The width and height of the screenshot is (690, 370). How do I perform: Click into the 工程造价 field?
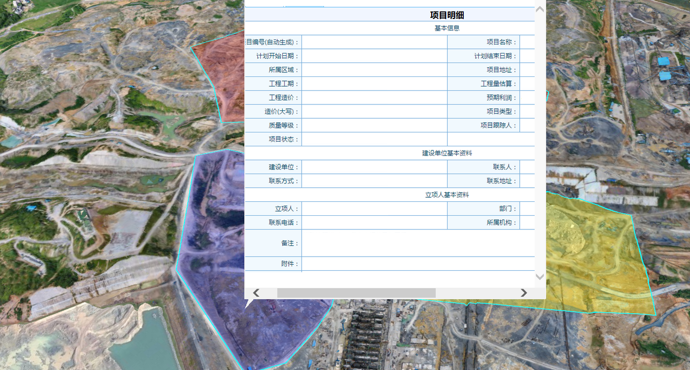pyautogui.click(x=374, y=98)
